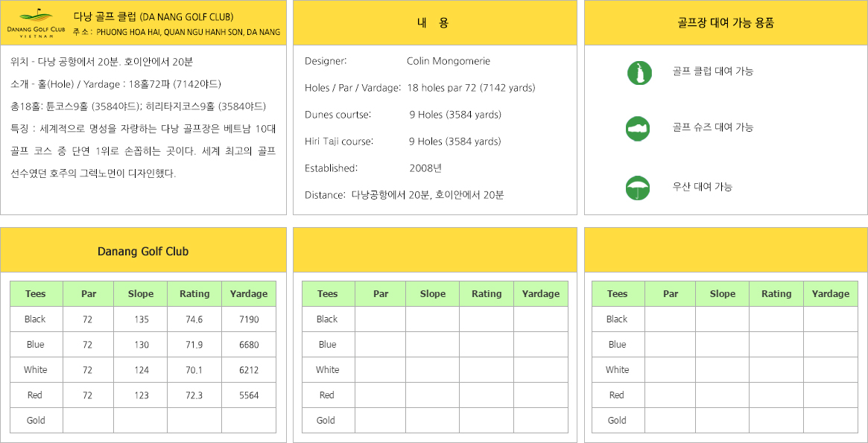Select the 우산 대여 가능 label

pyautogui.click(x=703, y=186)
